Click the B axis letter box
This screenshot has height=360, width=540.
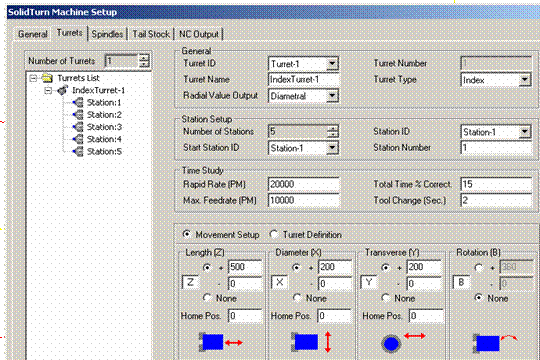pos(461,282)
